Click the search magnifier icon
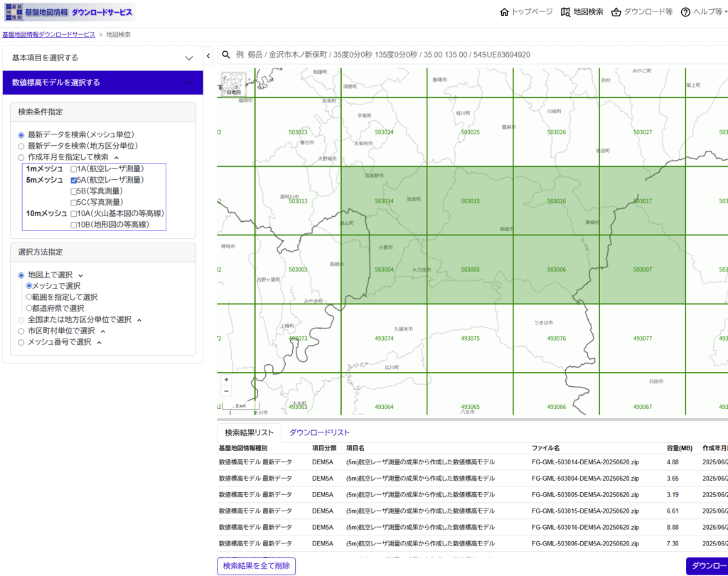728x576 pixels. pos(226,55)
